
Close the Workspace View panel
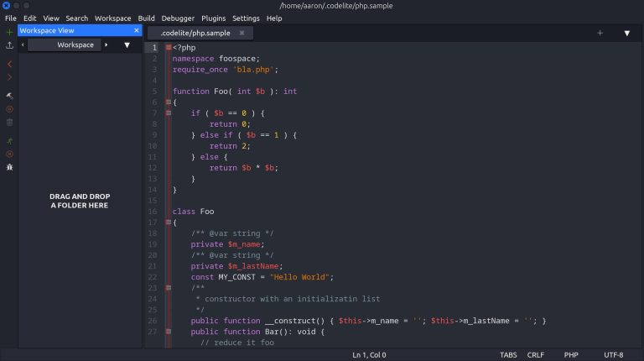pos(137,30)
